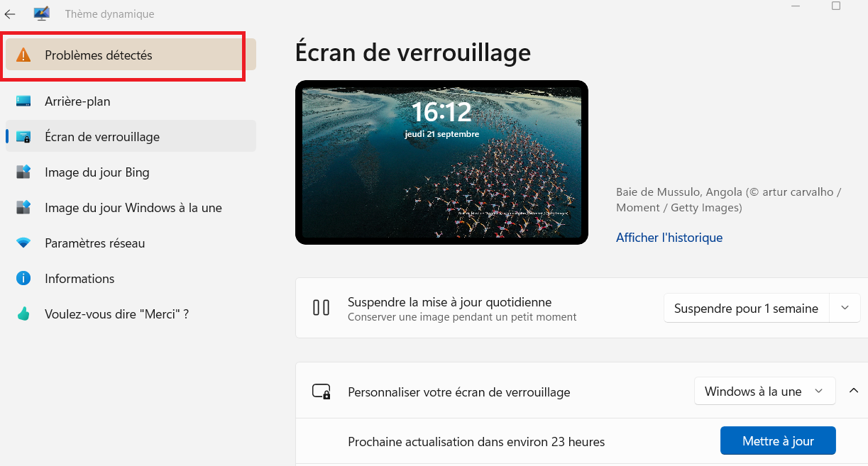Collapse the Personnaliser votre écran de verrouillage section
This screenshot has height=466, width=868.
[x=854, y=391]
